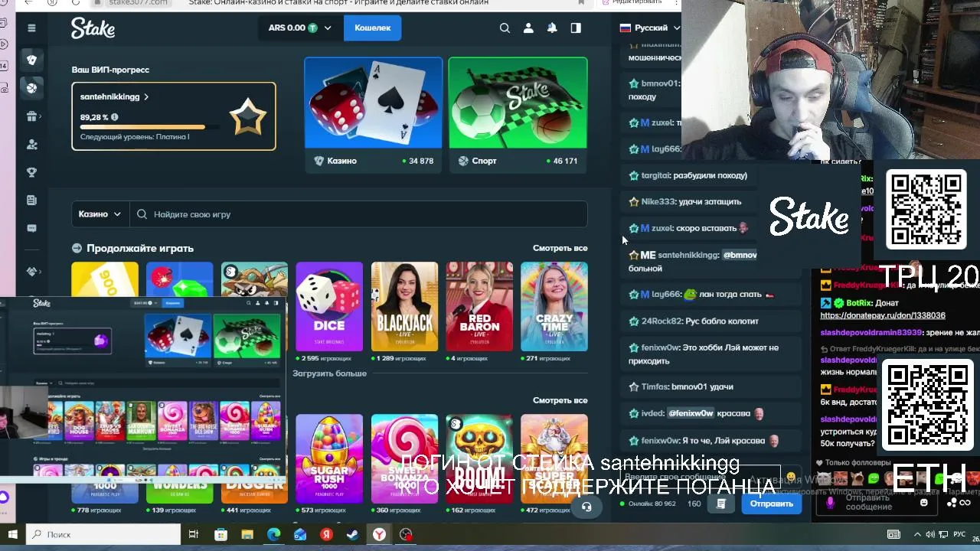
Task: Open the Казино banner card
Action: (374, 114)
